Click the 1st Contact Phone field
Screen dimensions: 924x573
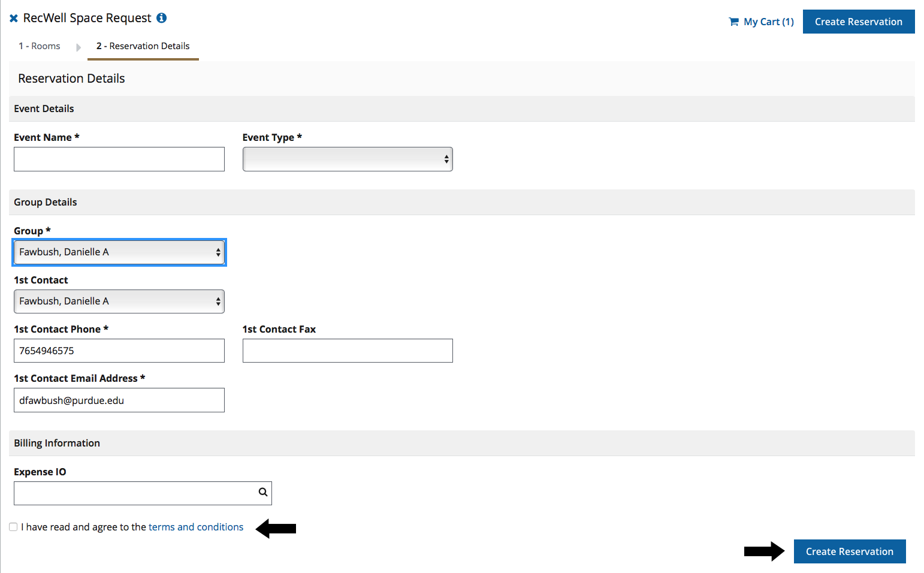(x=119, y=351)
